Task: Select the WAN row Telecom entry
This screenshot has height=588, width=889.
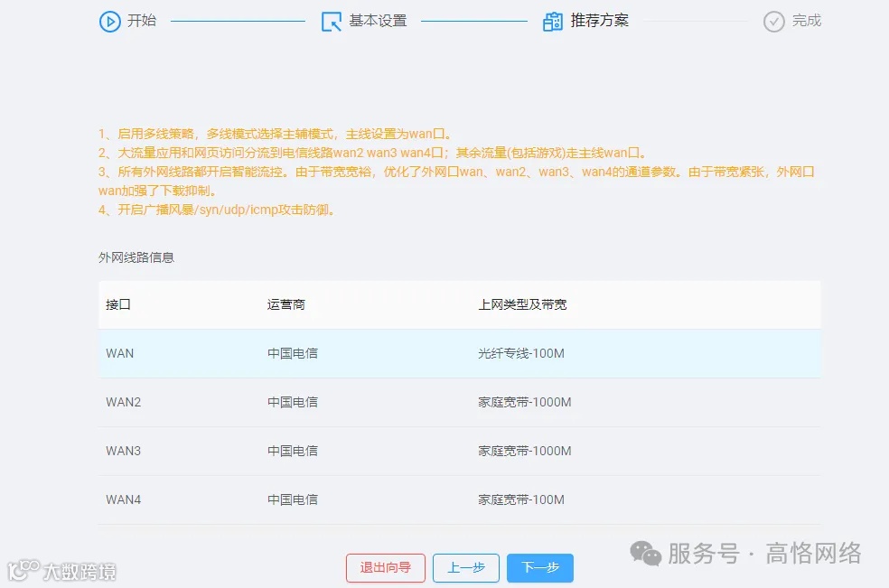Action: [x=290, y=353]
